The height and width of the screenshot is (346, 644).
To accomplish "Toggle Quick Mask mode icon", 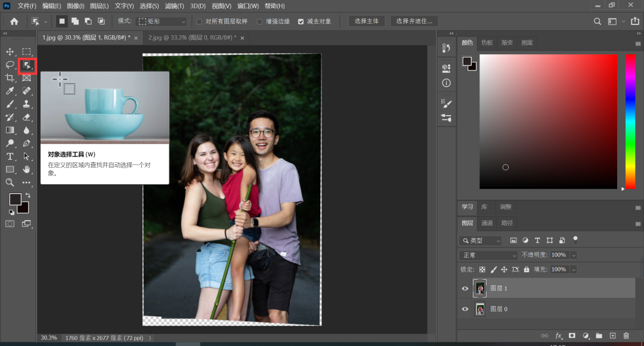I will click(x=10, y=224).
